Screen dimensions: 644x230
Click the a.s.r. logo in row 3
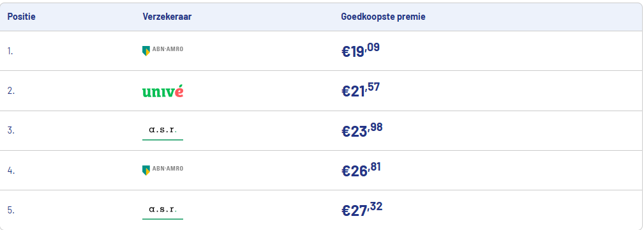(x=163, y=131)
